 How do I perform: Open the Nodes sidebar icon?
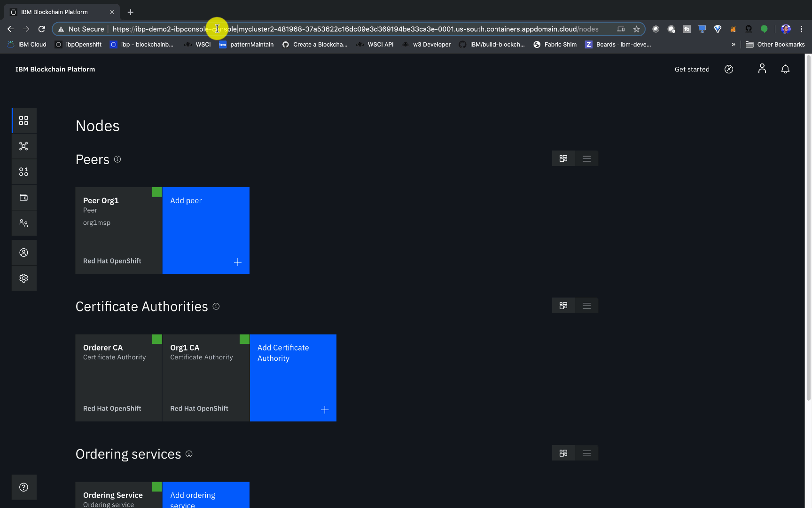click(23, 120)
